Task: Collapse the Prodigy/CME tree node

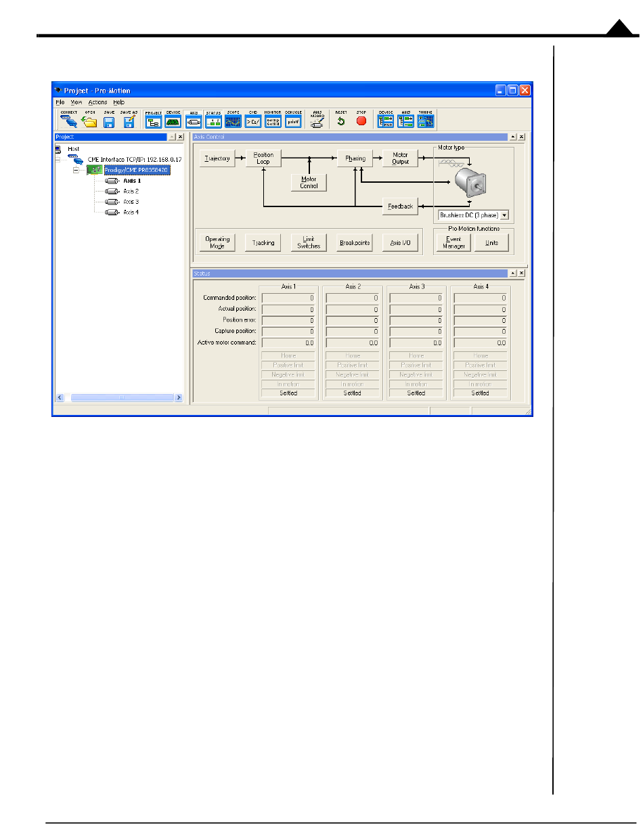Action: pos(77,171)
